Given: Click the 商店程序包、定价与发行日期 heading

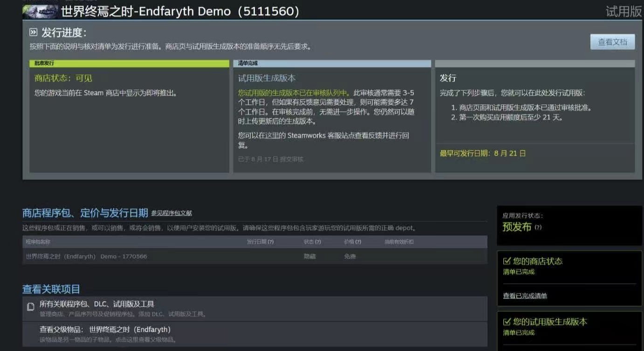Looking at the screenshot, I should (x=85, y=213).
